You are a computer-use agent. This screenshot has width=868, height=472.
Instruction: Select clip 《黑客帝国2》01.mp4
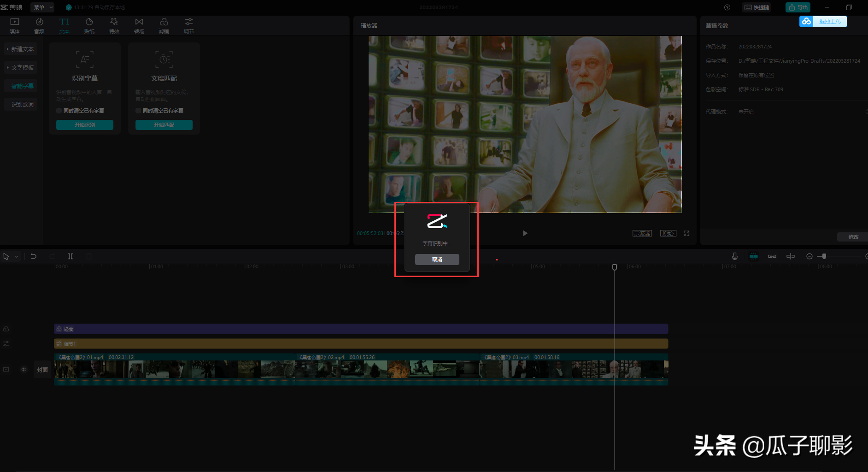click(x=174, y=369)
